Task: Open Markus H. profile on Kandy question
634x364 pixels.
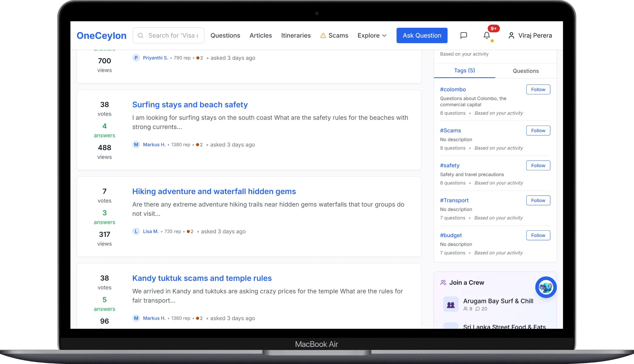Action: tap(154, 318)
